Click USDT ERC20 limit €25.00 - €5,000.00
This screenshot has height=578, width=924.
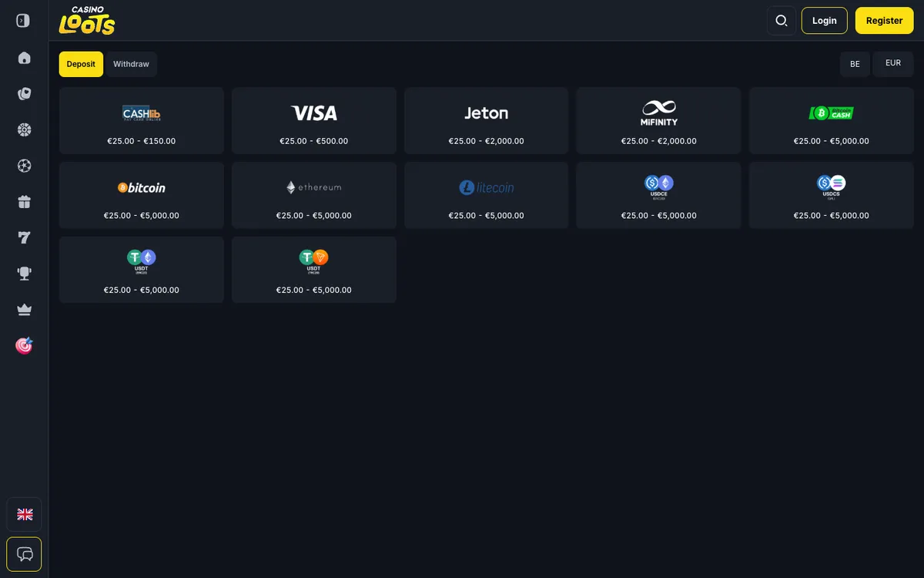point(142,291)
